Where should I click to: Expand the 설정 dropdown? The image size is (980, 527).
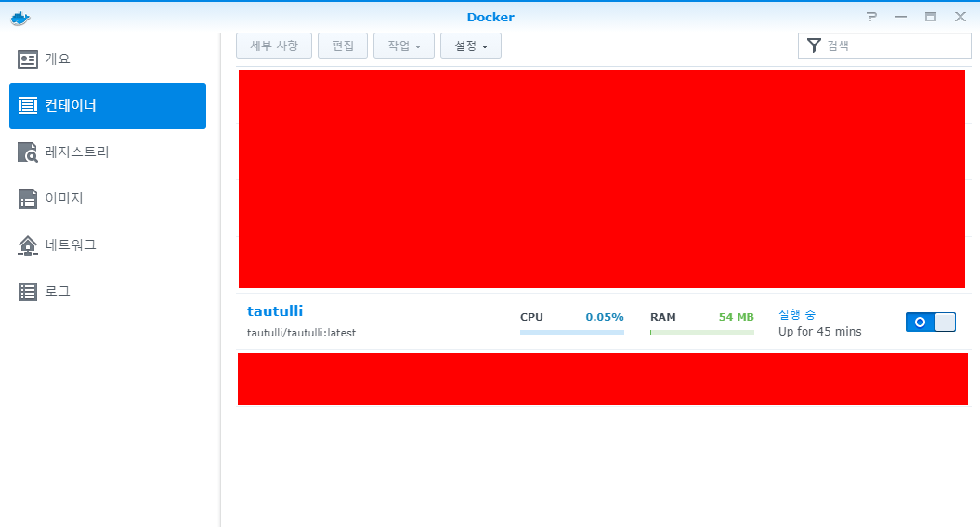tap(471, 46)
